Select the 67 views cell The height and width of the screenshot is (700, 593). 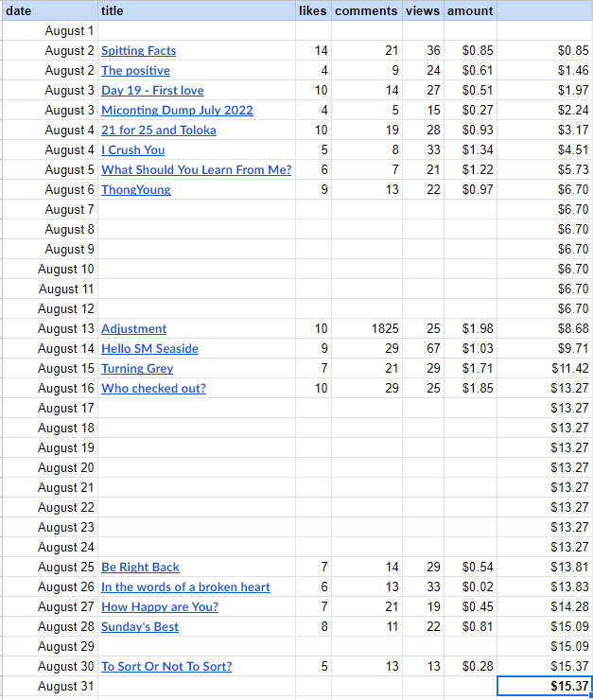pyautogui.click(x=423, y=349)
